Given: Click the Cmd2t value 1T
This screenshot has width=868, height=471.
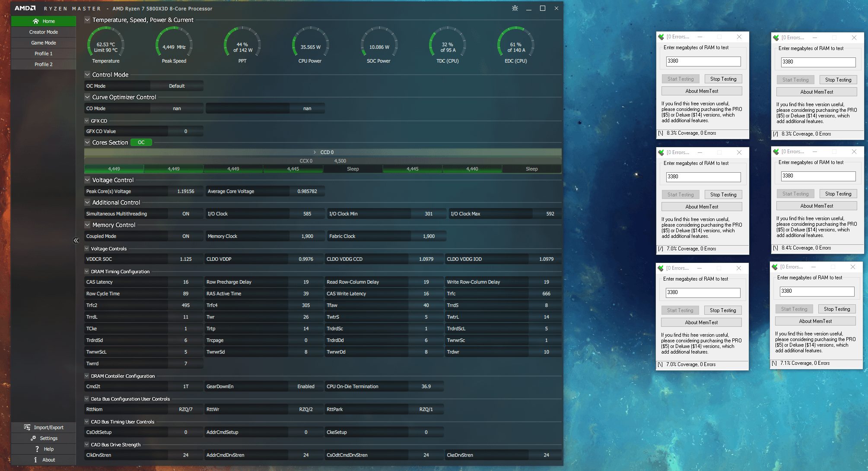Looking at the screenshot, I should pos(186,386).
